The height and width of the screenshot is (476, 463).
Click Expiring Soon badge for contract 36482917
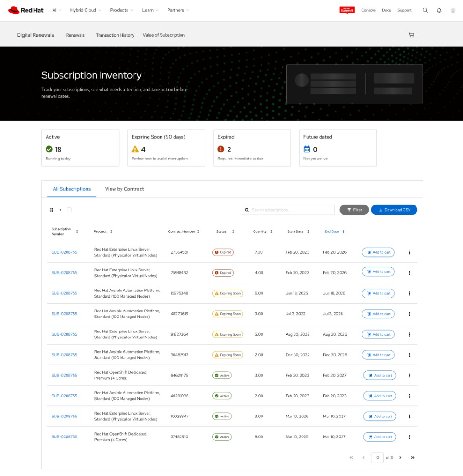tap(228, 355)
